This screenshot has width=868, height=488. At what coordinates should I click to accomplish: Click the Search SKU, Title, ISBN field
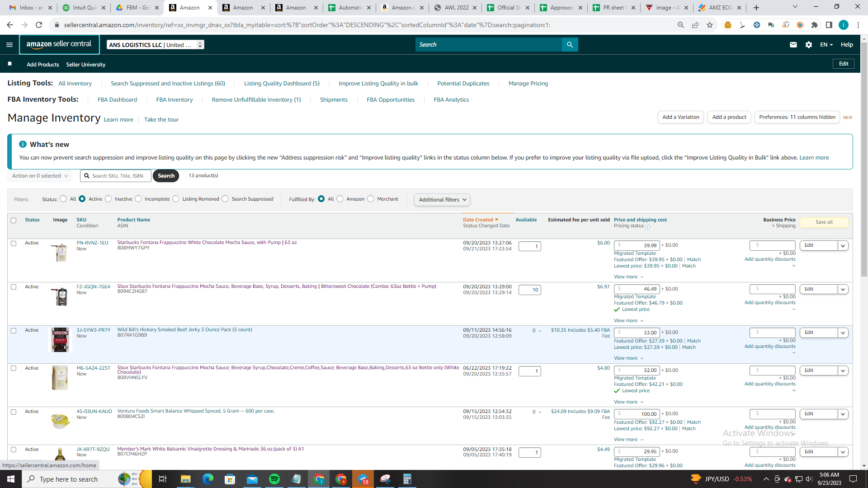point(116,176)
